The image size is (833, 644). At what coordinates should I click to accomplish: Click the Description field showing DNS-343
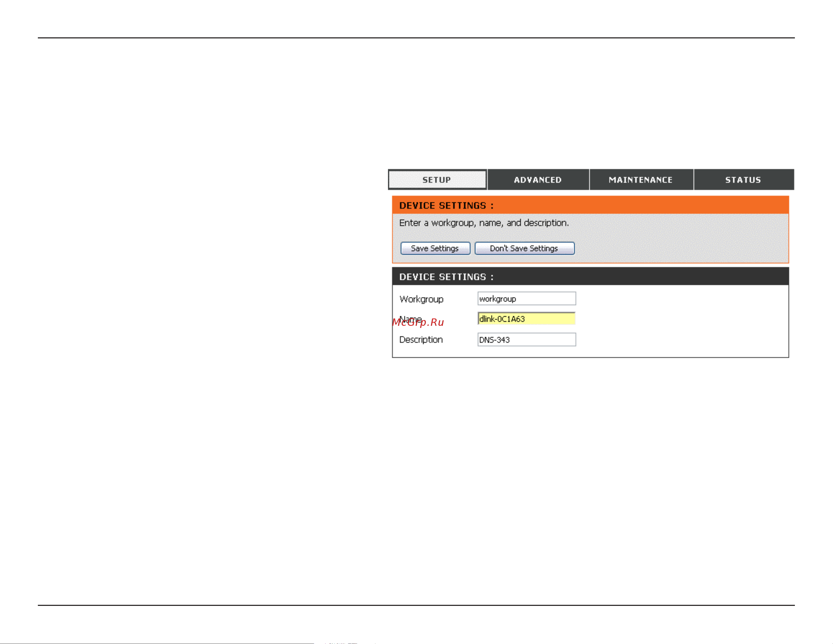[x=527, y=339]
